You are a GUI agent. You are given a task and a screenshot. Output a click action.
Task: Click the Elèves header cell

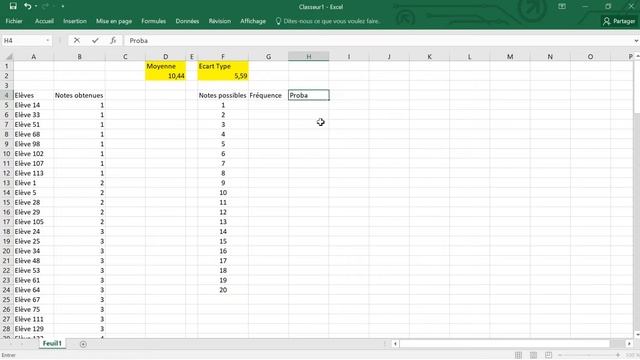[x=33, y=95]
